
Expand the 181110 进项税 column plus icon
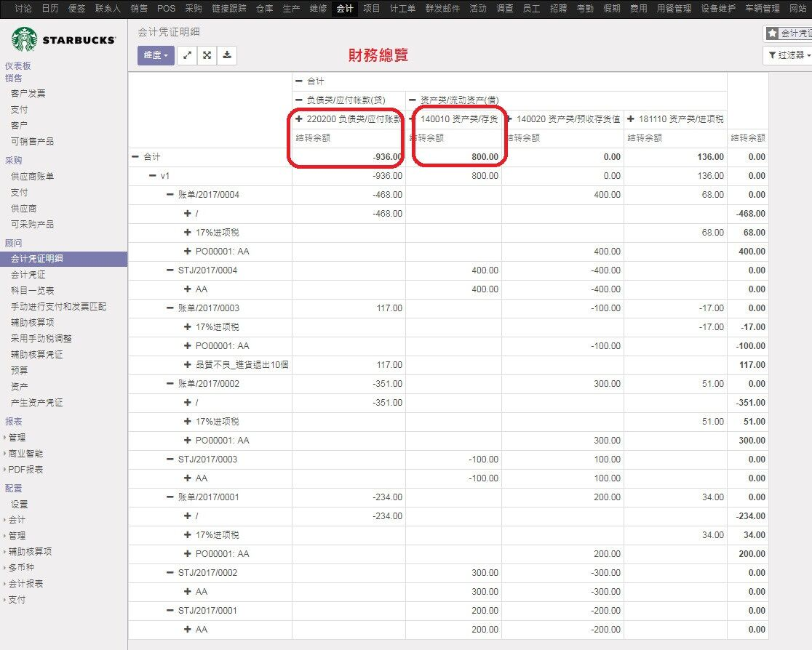[x=631, y=119]
